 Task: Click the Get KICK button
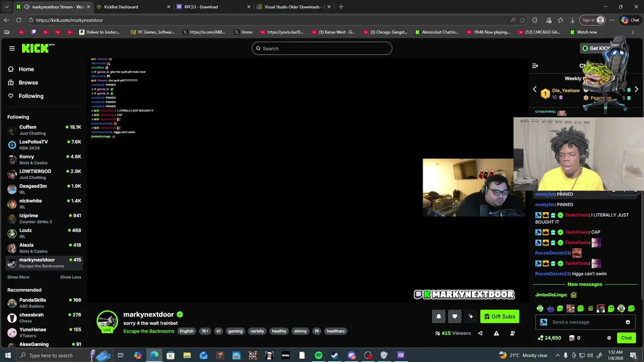click(596, 48)
